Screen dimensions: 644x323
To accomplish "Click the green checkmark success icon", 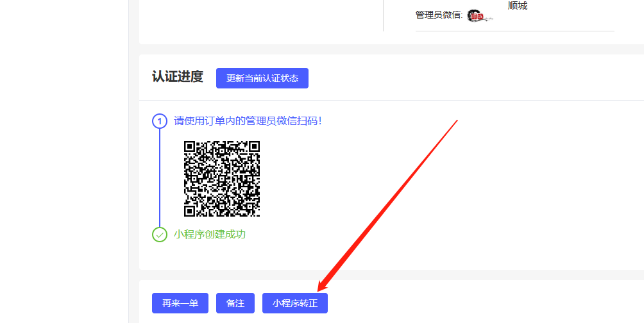I will (160, 235).
